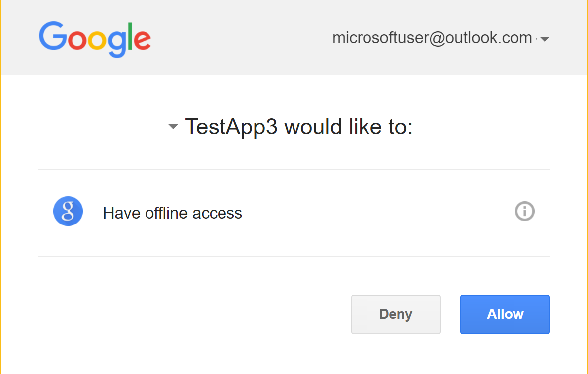Expand the account dropdown arrow
The width and height of the screenshot is (588, 374).
(545, 39)
